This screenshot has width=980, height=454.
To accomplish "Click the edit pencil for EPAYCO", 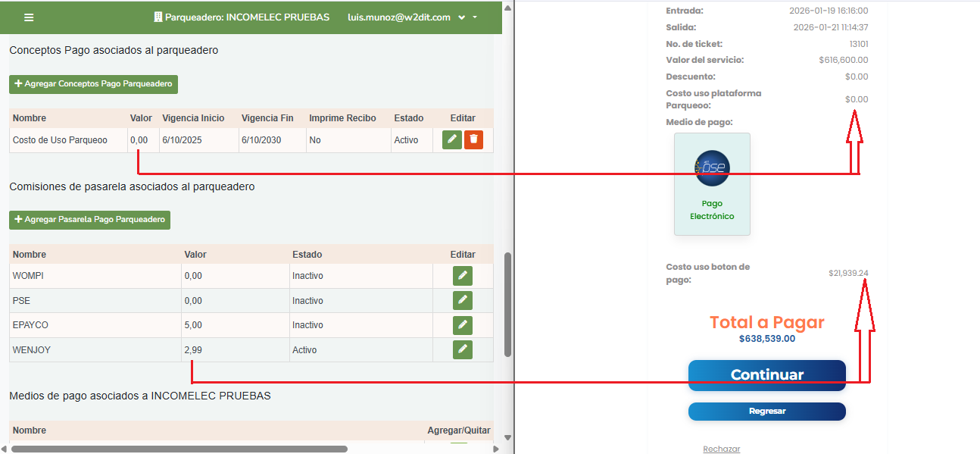I will (462, 325).
